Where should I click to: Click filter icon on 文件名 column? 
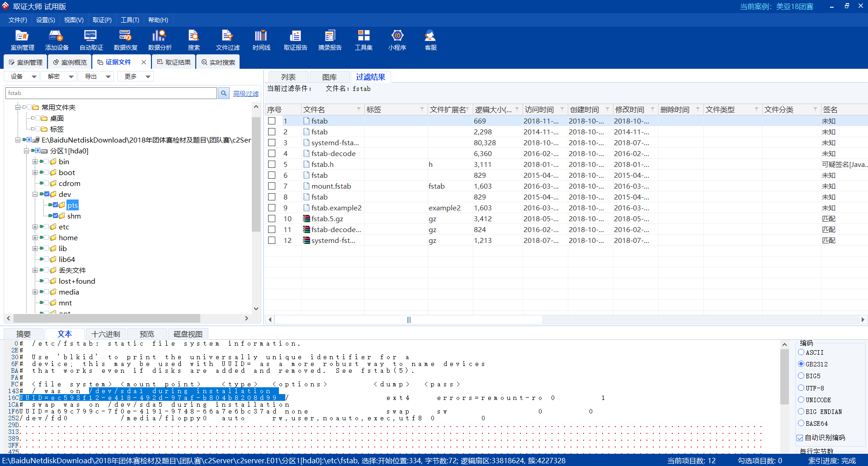point(359,109)
